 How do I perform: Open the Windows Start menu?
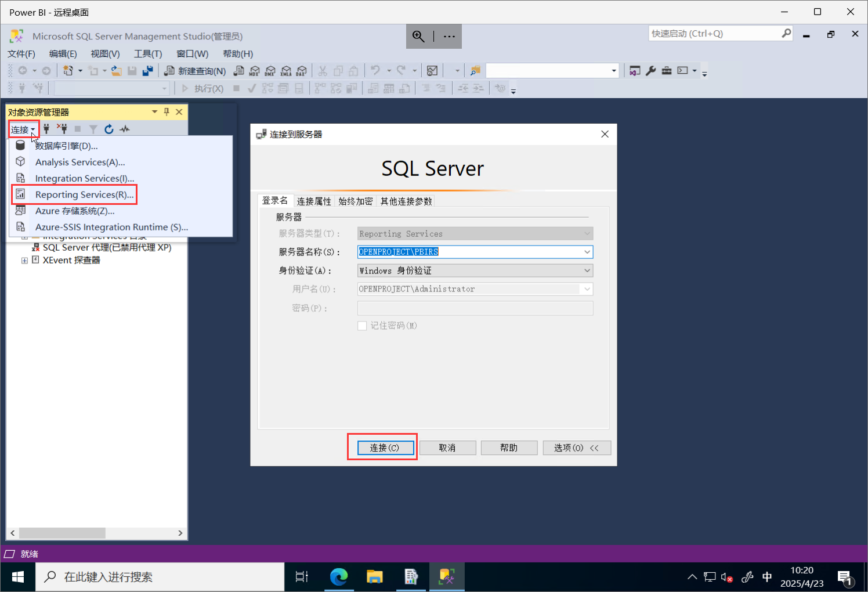pos(18,577)
